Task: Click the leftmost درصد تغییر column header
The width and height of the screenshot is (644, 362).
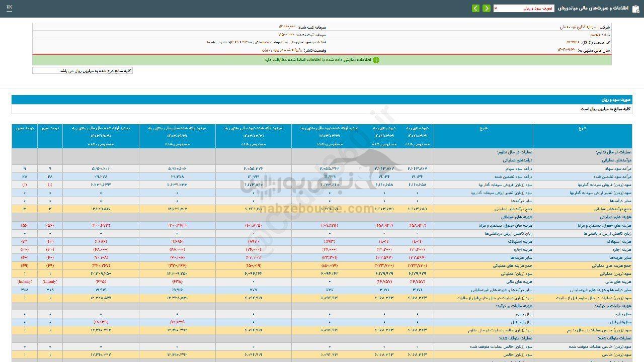Action: pos(24,129)
